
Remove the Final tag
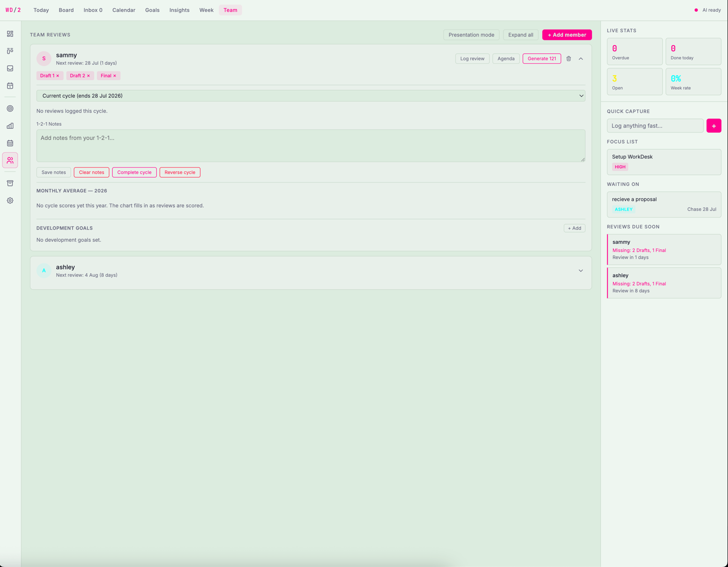[x=115, y=76]
